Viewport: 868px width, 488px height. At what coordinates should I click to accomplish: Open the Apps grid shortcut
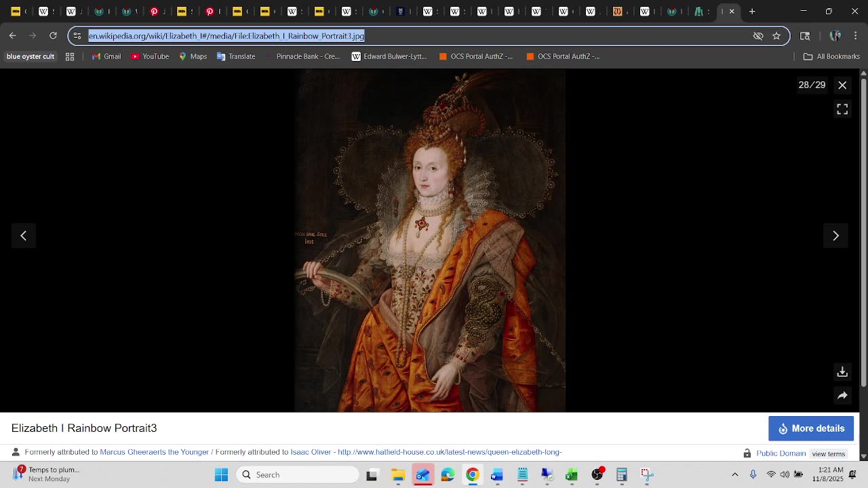[70, 57]
